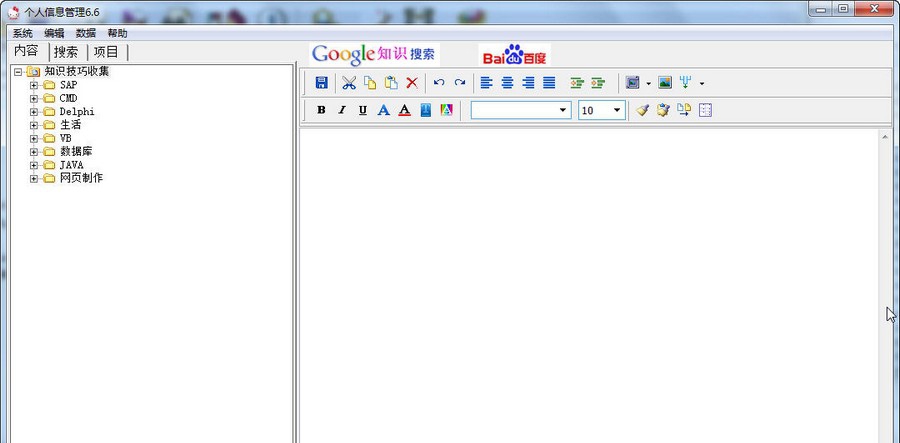
Task: Click the red X delete icon
Action: pyautogui.click(x=412, y=83)
